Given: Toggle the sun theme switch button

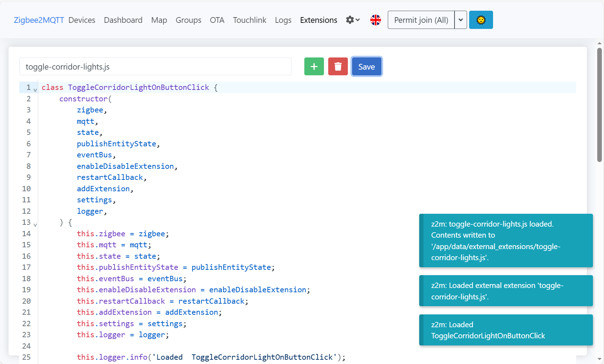Looking at the screenshot, I should coord(481,20).
